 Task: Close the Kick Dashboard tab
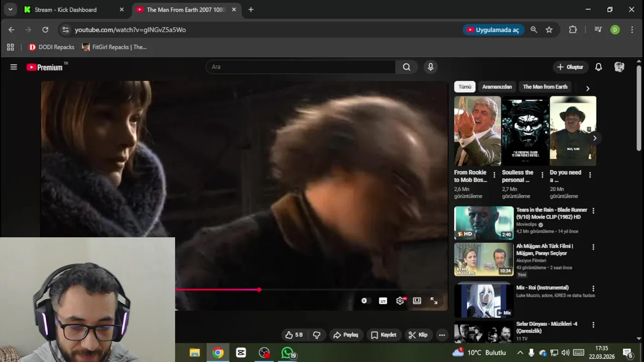(121, 10)
